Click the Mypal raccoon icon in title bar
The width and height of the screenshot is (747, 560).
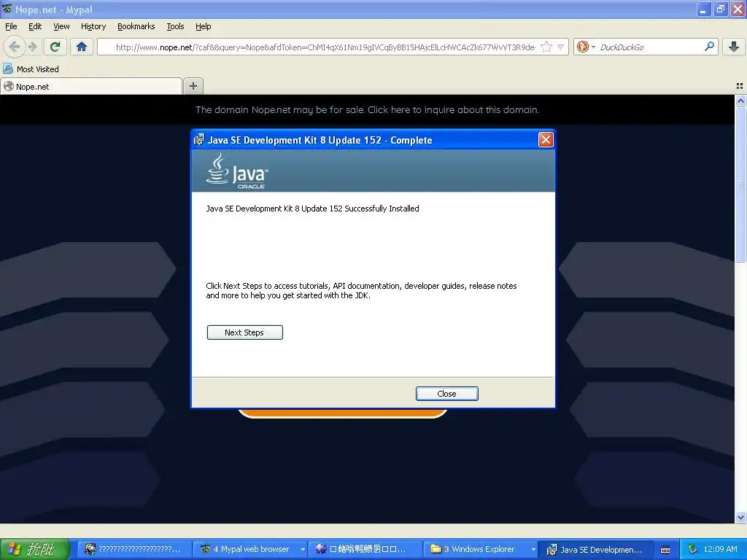tap(7, 9)
